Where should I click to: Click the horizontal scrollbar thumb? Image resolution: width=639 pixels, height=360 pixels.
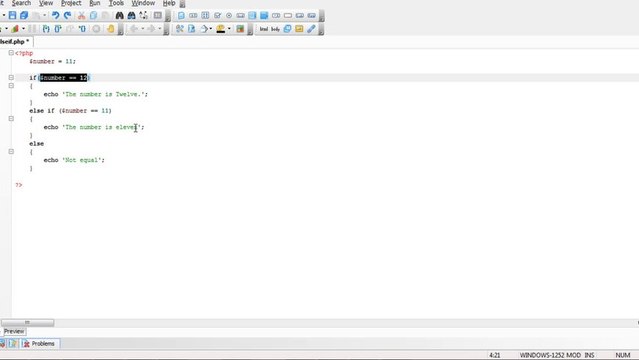(27, 322)
